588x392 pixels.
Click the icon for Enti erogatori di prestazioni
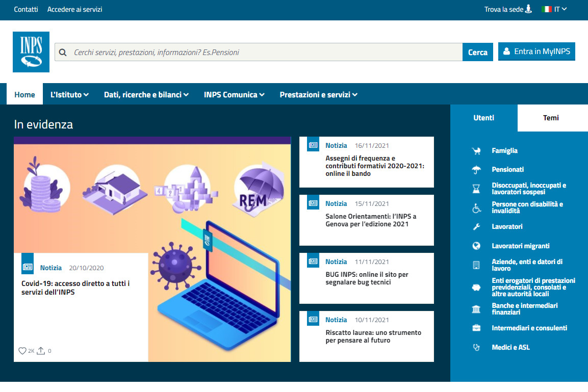tap(476, 288)
